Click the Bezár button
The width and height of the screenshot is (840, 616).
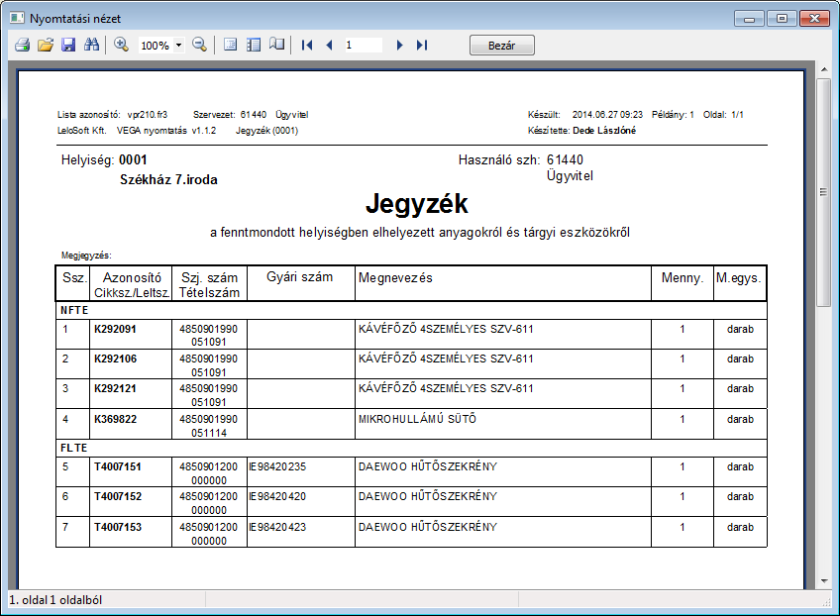502,46
